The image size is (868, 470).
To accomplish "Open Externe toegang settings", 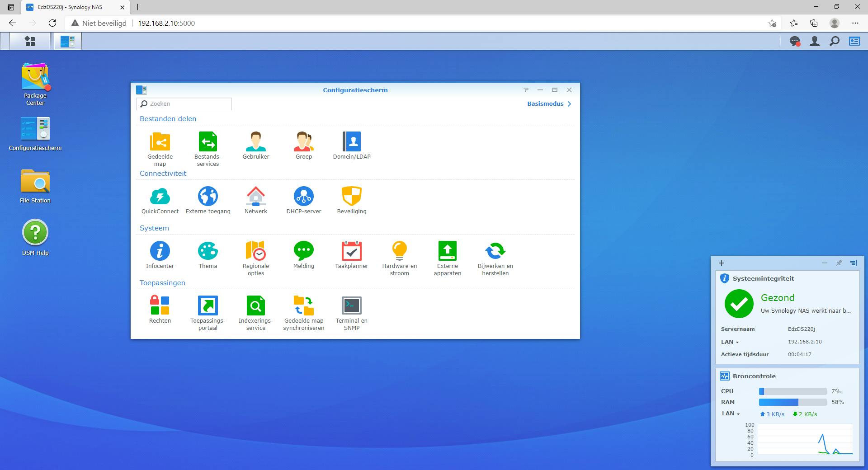I will click(x=208, y=200).
